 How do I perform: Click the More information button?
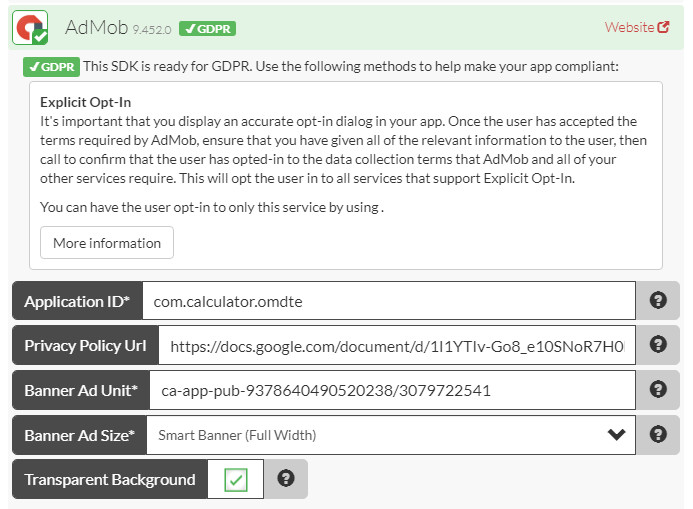[107, 243]
